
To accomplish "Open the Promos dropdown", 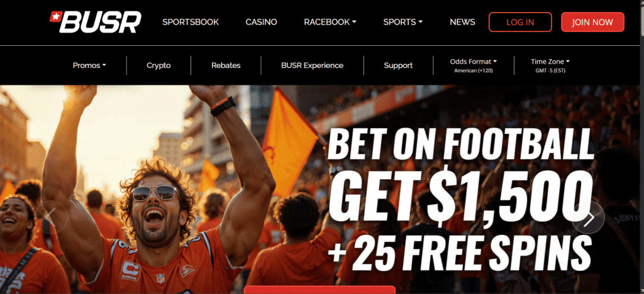I will click(x=89, y=65).
